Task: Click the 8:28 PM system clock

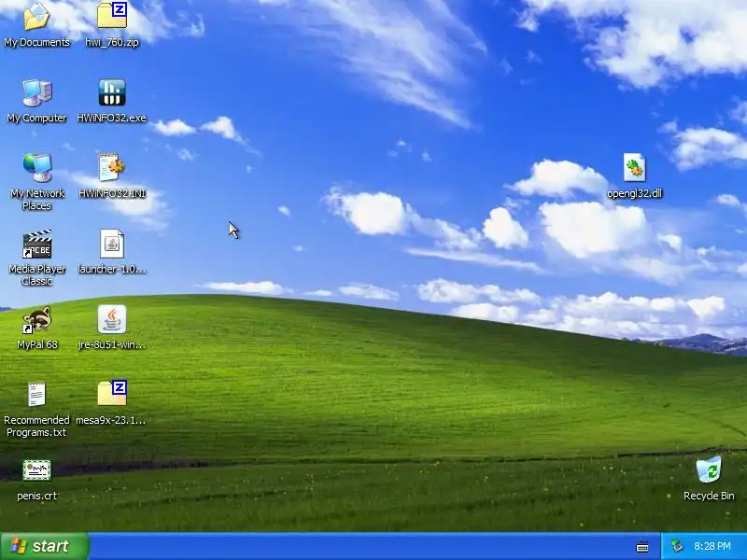Action: click(712, 546)
